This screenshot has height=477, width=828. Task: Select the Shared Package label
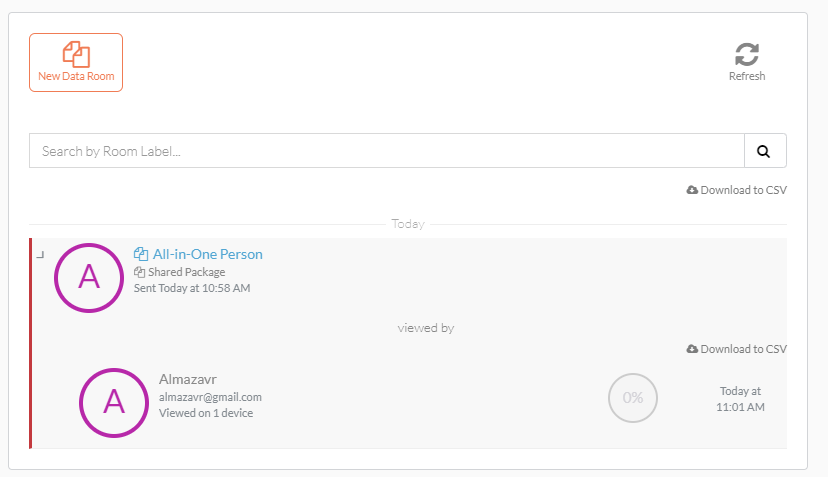186,272
